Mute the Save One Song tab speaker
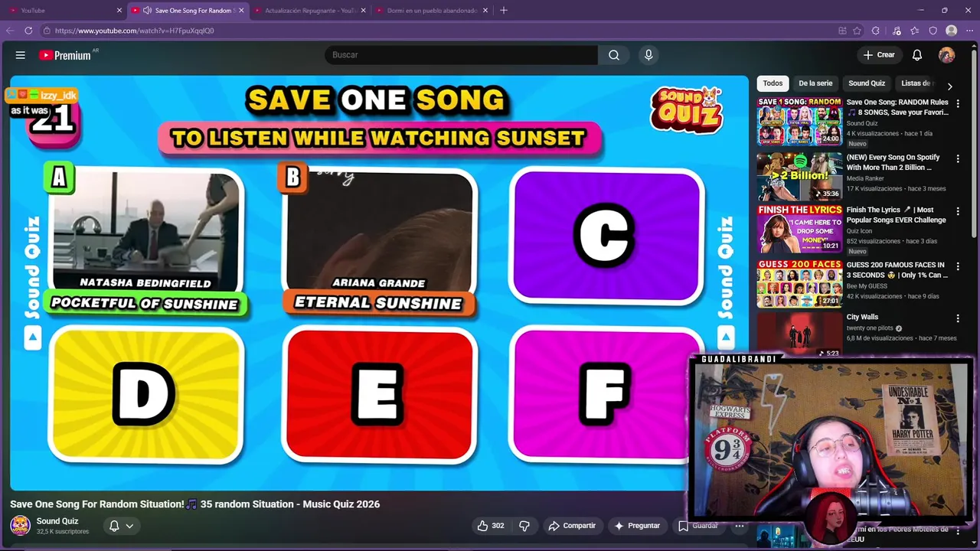980x551 pixels. click(147, 11)
